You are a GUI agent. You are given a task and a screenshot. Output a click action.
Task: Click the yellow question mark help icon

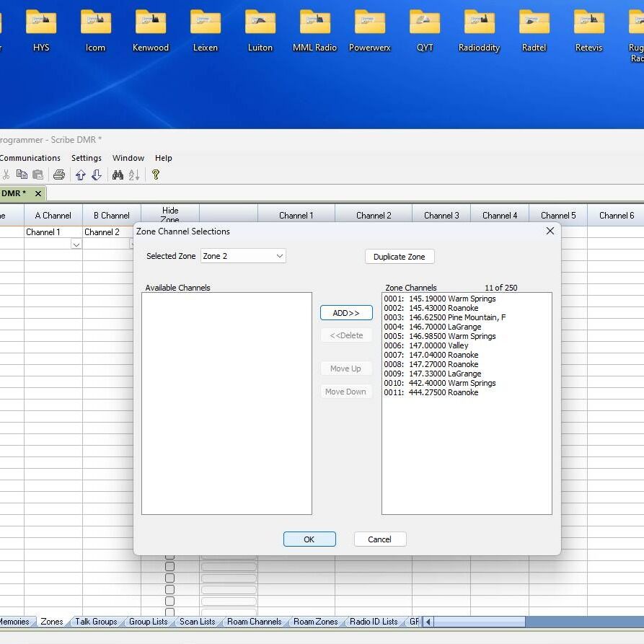click(156, 175)
